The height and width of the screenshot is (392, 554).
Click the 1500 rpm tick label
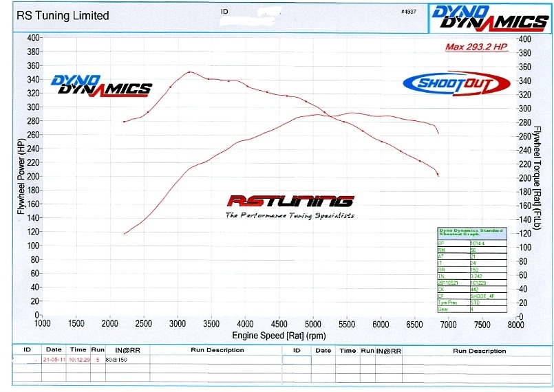[x=76, y=323]
